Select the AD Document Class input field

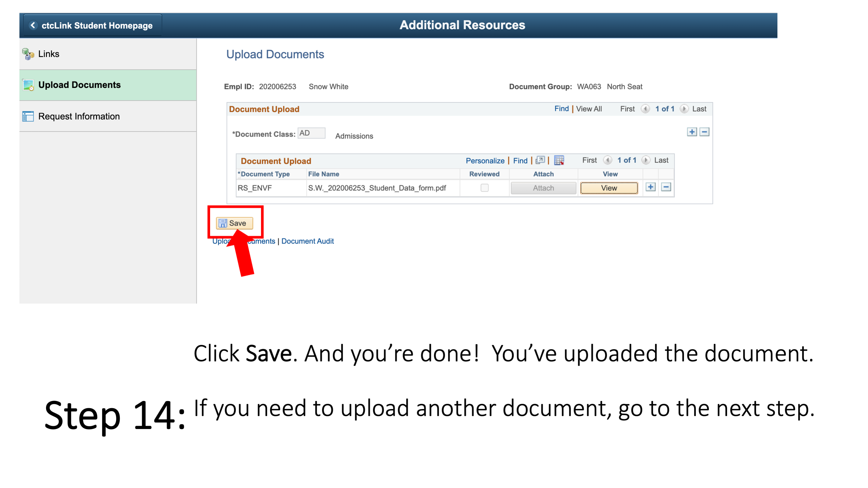coord(311,133)
